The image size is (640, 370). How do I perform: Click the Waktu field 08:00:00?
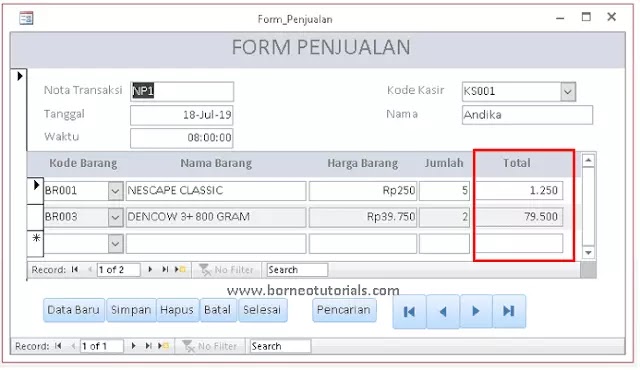(x=182, y=138)
